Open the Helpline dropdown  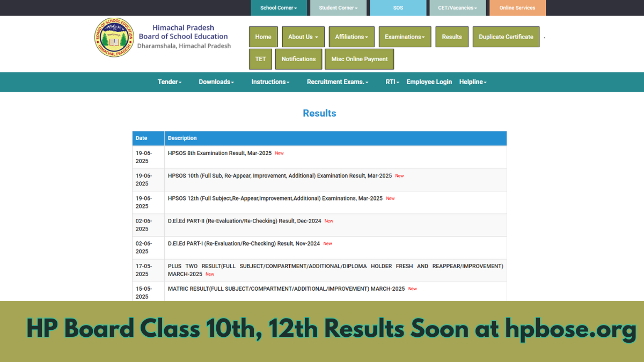[x=472, y=82]
